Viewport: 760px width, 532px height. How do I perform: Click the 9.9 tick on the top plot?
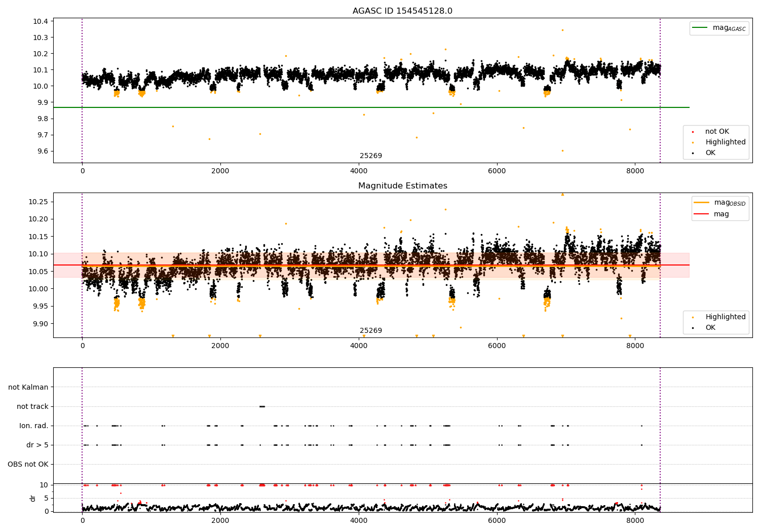point(43,102)
